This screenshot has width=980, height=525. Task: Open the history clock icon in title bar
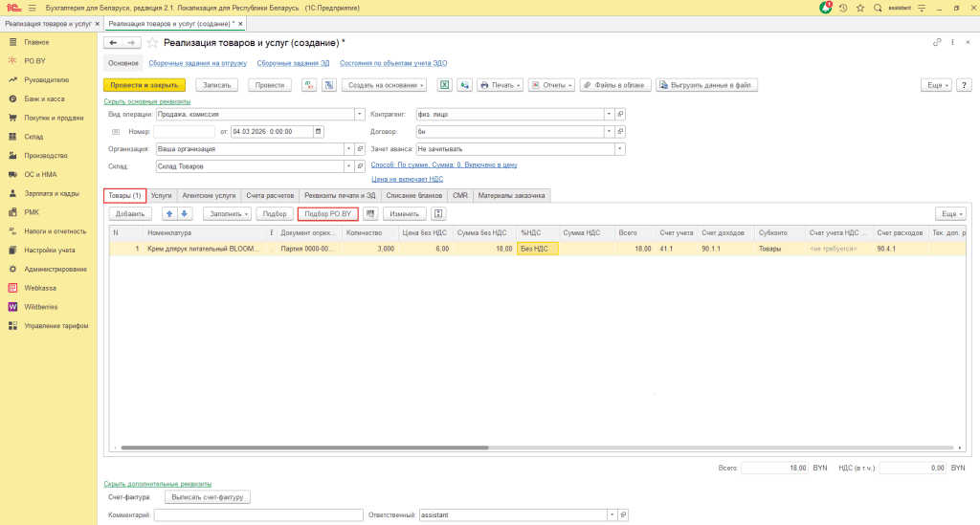pos(843,8)
